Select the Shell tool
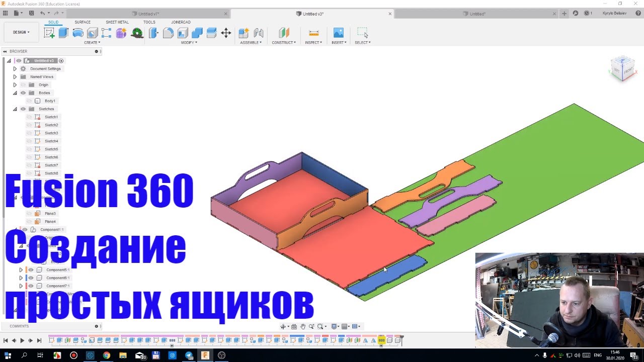 [183, 33]
